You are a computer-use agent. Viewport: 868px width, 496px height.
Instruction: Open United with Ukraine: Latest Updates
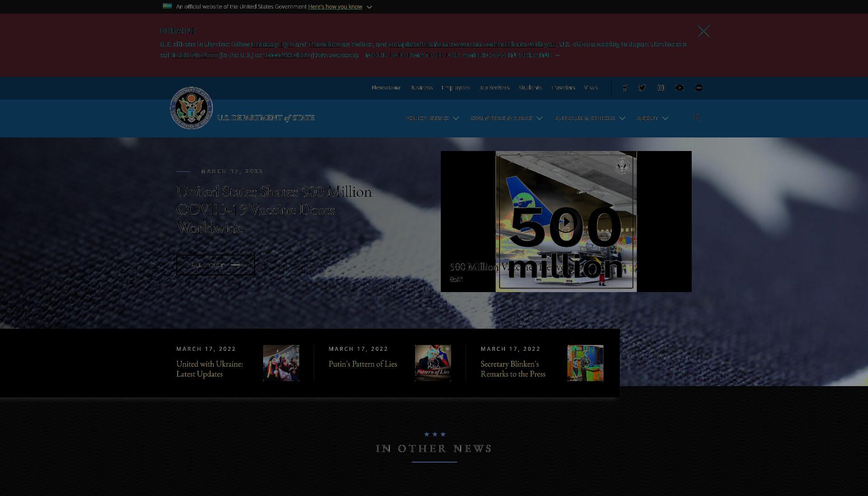(x=210, y=369)
